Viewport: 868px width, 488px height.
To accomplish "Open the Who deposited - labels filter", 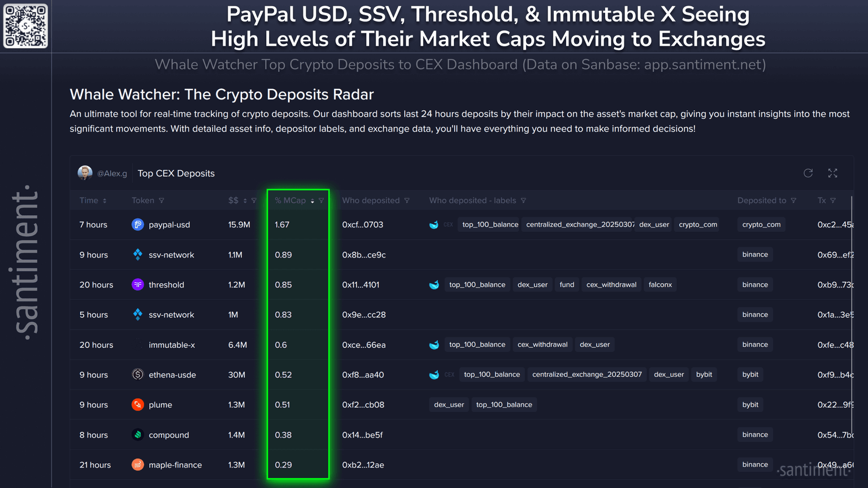I will click(523, 201).
